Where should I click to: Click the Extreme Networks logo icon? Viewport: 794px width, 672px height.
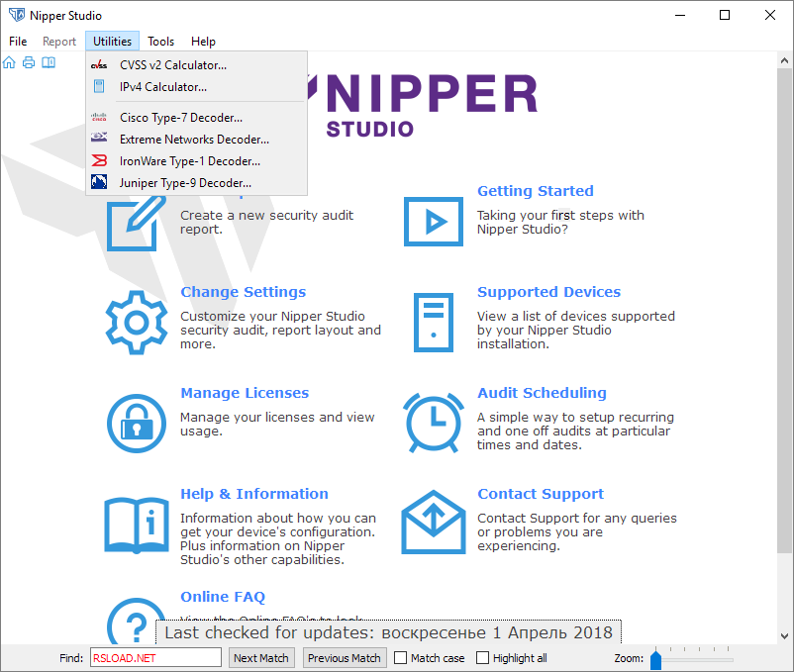(x=99, y=138)
